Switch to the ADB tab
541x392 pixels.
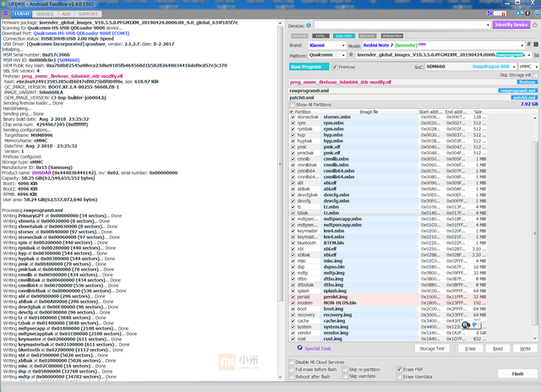(66, 14)
